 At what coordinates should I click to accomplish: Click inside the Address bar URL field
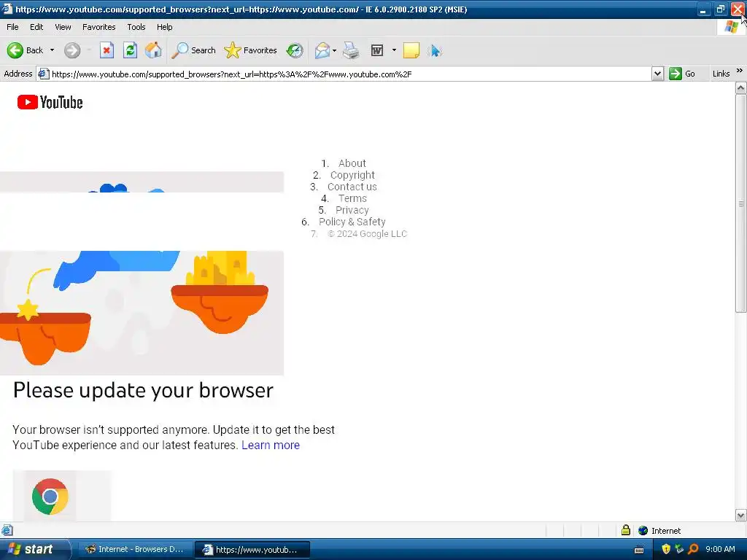tap(343, 74)
